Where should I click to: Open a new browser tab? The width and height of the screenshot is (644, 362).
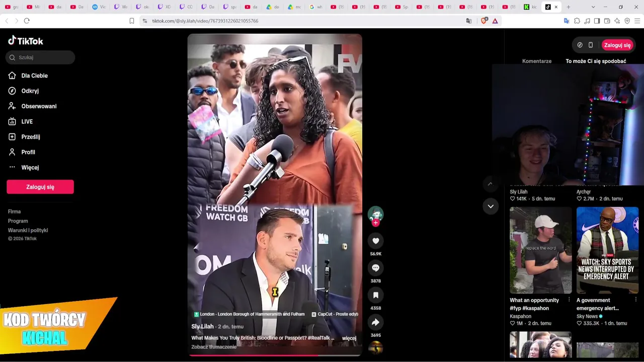[x=569, y=7]
